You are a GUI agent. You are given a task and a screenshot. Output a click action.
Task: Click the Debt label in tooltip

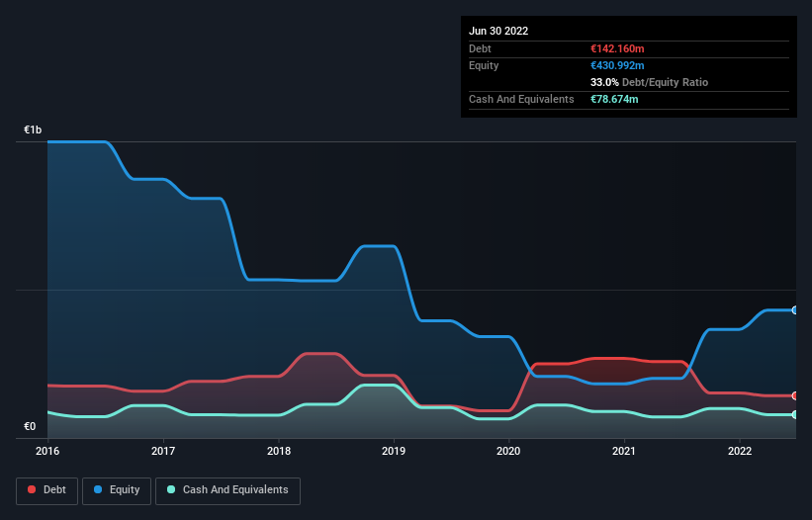pos(480,48)
